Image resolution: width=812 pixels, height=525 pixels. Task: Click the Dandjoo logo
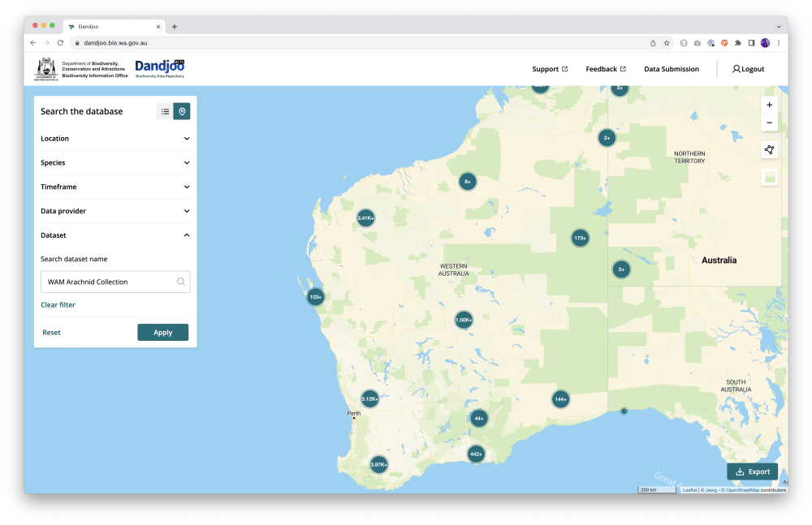tap(159, 68)
